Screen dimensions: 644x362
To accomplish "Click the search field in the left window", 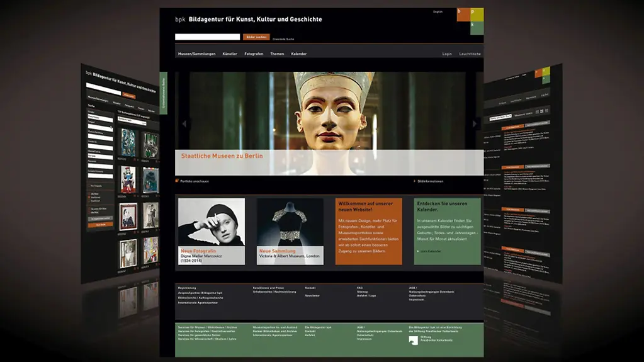I will coord(103,89).
